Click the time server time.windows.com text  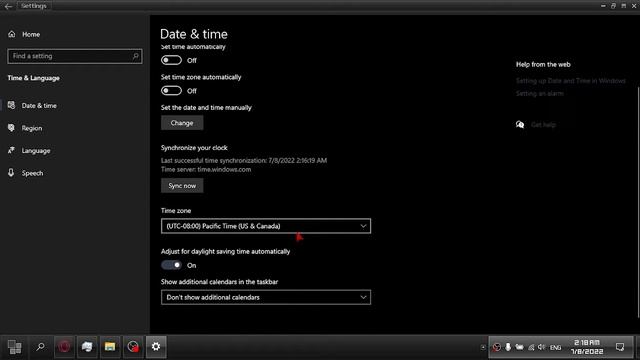(206, 170)
